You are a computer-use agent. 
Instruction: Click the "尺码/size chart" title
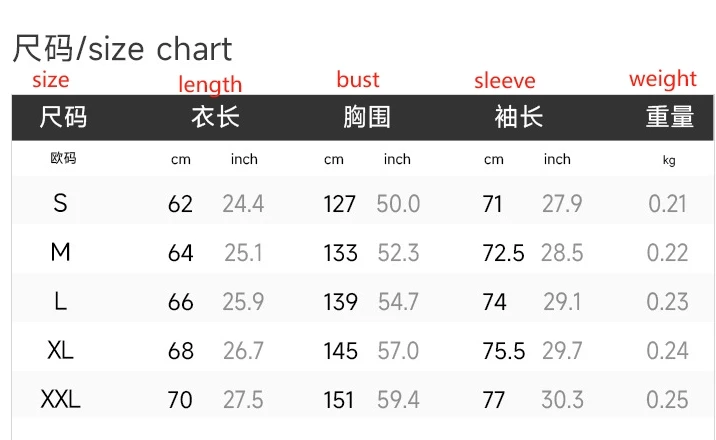[122, 48]
